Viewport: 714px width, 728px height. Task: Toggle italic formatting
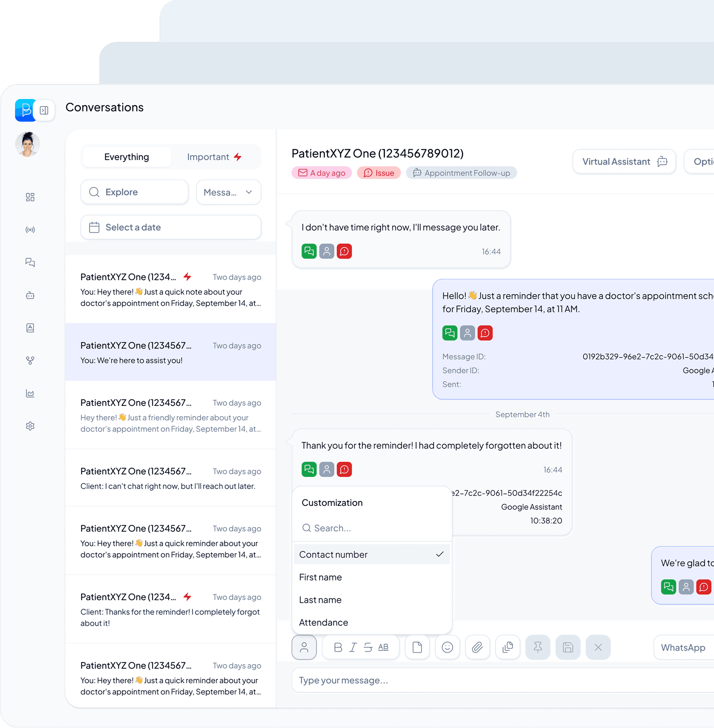point(353,647)
